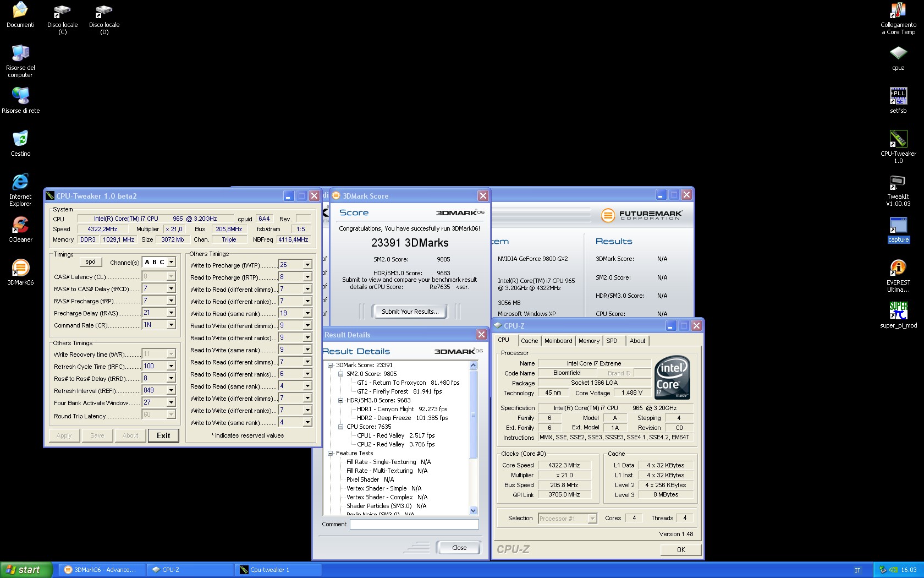Open the capture desktop icon

click(898, 229)
